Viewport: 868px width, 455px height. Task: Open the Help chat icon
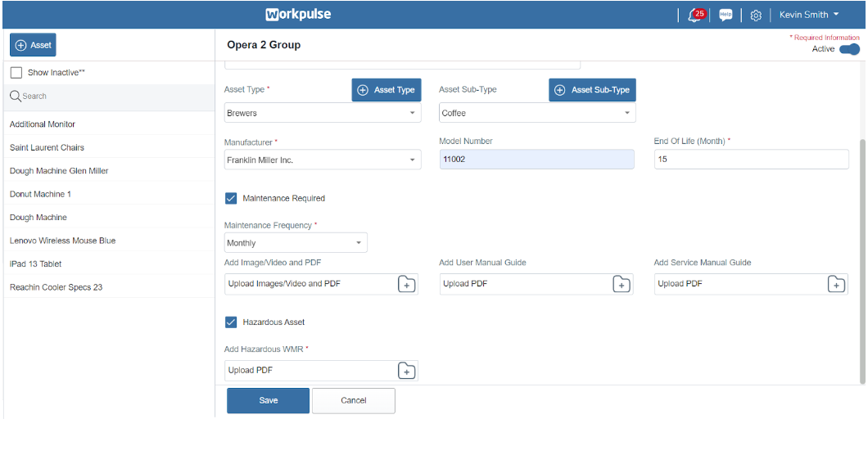point(726,15)
